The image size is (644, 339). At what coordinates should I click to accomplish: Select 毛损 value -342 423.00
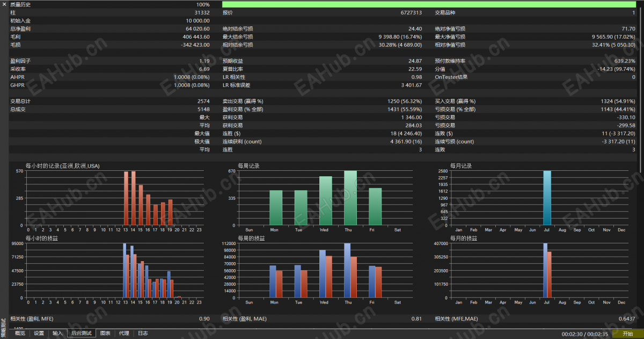click(x=195, y=45)
